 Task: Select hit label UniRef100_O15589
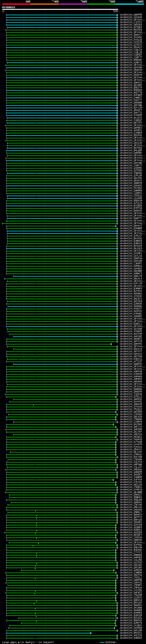(x=131, y=628)
